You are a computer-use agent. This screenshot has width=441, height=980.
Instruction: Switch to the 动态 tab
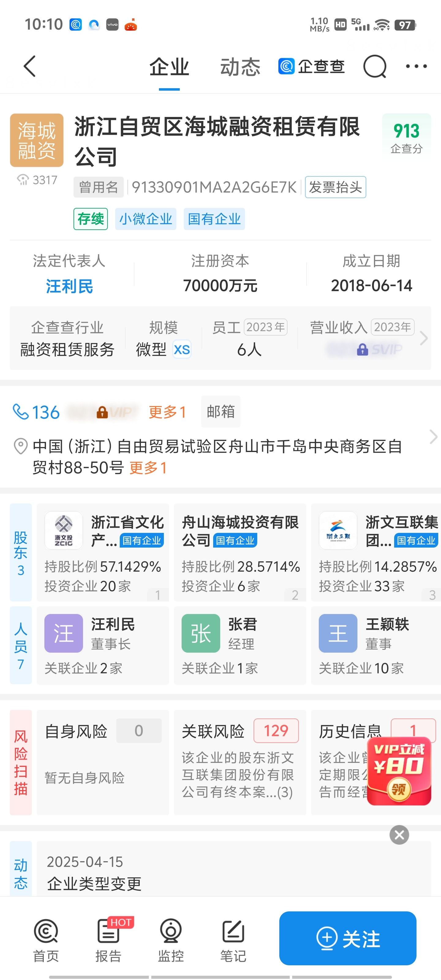tap(240, 67)
